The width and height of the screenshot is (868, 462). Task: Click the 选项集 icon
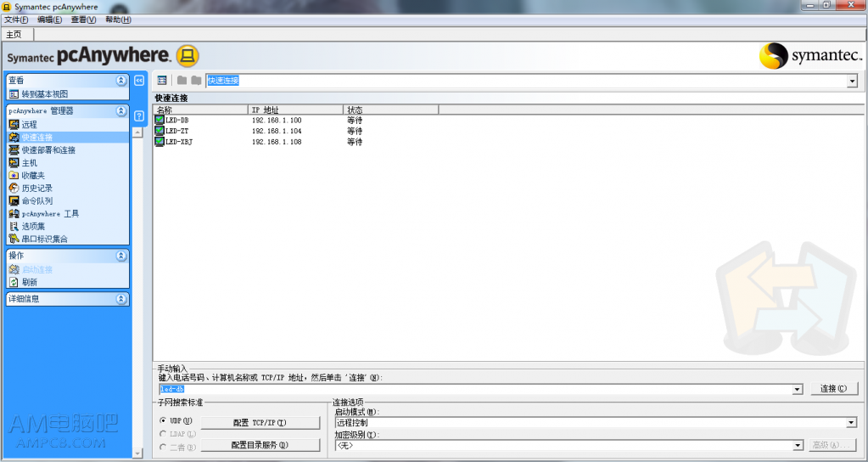[14, 226]
